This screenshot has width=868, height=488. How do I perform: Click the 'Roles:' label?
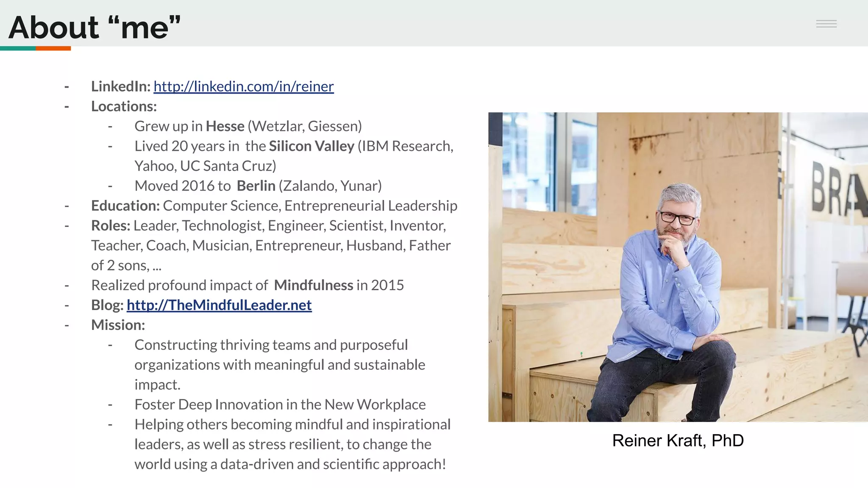click(111, 226)
